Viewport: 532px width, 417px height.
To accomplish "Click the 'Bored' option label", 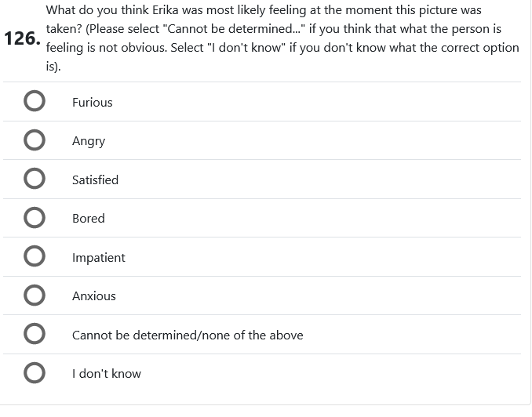I will coord(88,218).
